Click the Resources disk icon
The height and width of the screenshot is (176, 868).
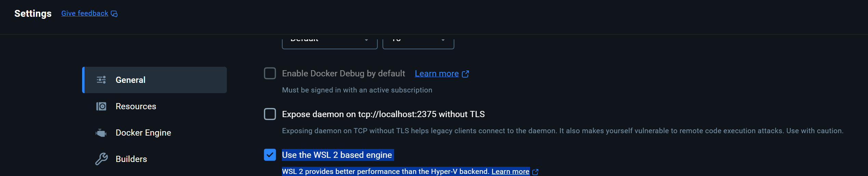click(x=101, y=106)
